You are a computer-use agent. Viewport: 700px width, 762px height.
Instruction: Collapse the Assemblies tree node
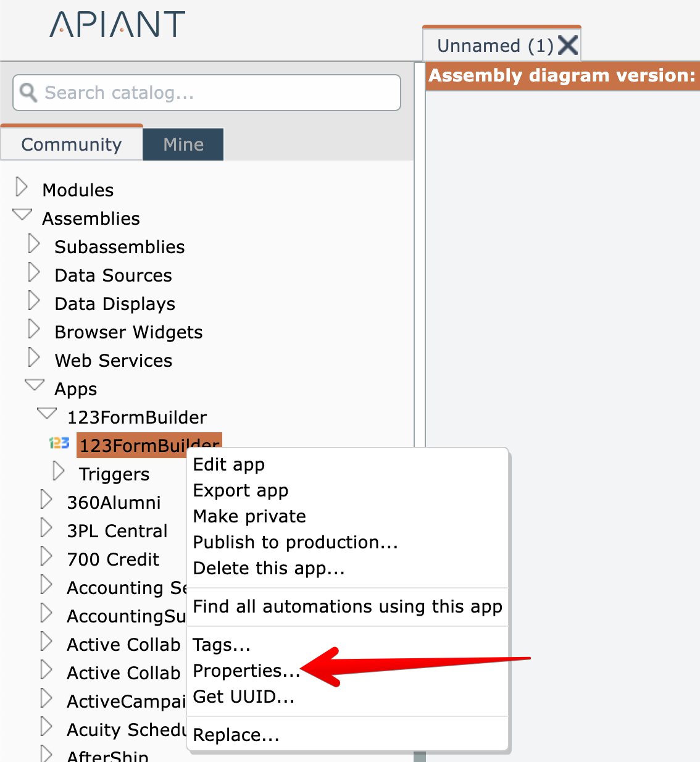(x=22, y=216)
